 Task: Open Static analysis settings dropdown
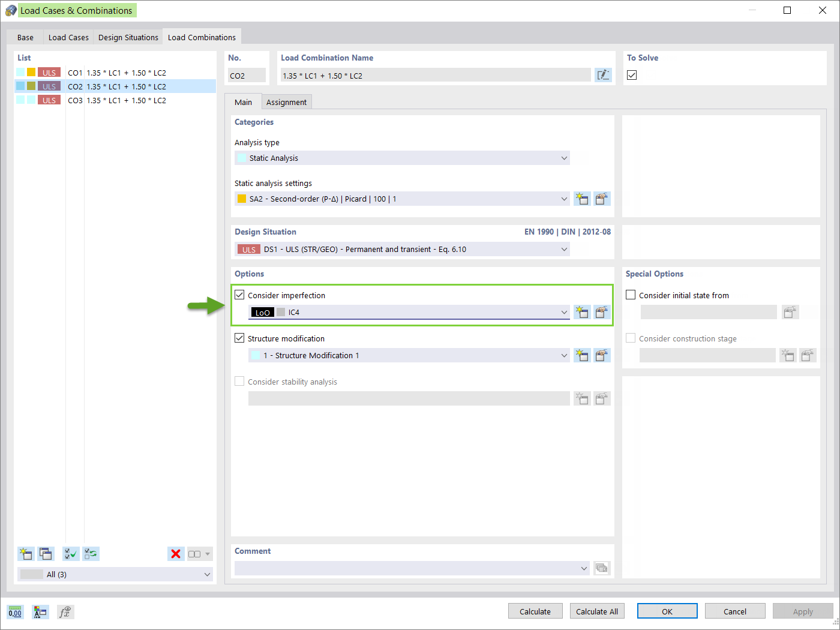click(402, 199)
